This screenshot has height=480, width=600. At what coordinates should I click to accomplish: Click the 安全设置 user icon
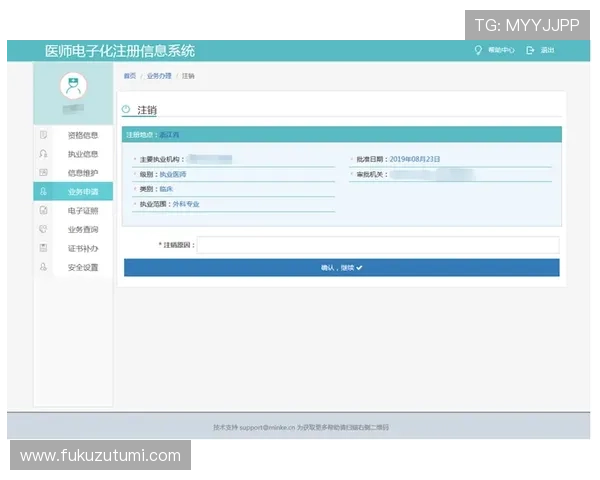[43, 267]
